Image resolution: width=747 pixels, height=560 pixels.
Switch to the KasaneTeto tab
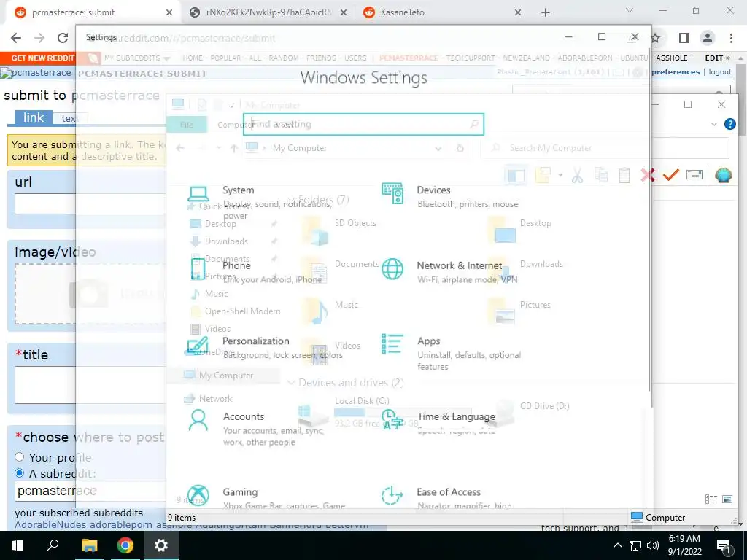pos(441,12)
